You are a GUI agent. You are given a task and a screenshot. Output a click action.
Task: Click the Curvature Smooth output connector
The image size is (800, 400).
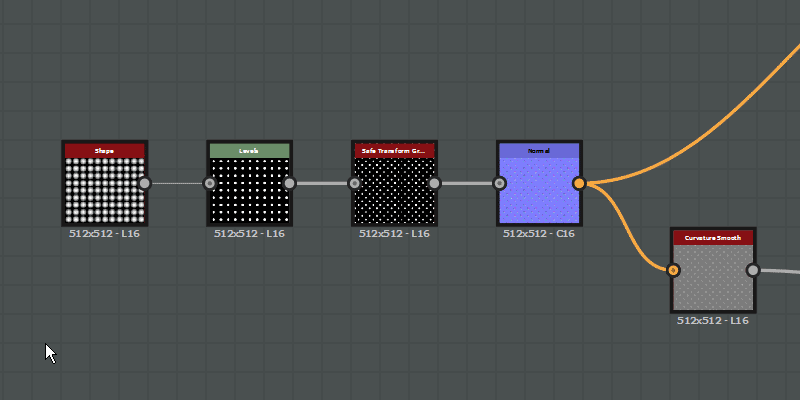click(753, 270)
